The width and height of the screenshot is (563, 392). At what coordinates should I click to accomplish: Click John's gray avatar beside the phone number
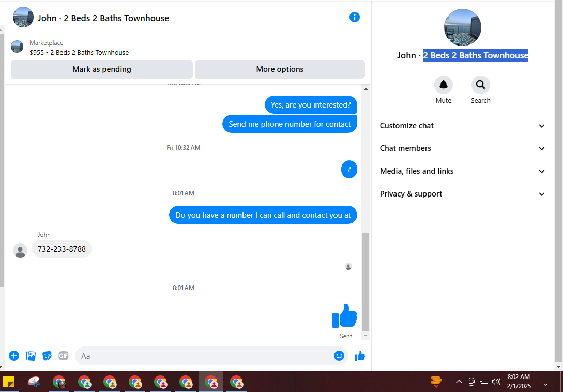pyautogui.click(x=20, y=250)
